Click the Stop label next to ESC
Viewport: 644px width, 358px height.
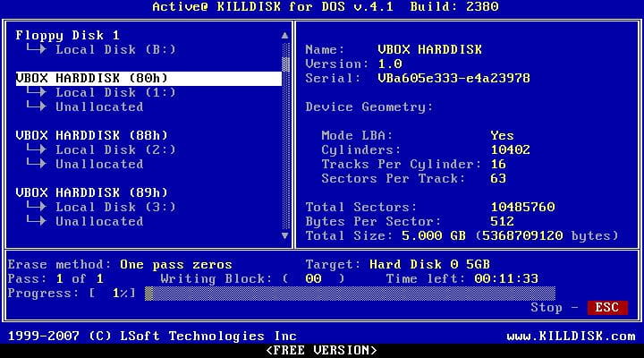point(547,308)
